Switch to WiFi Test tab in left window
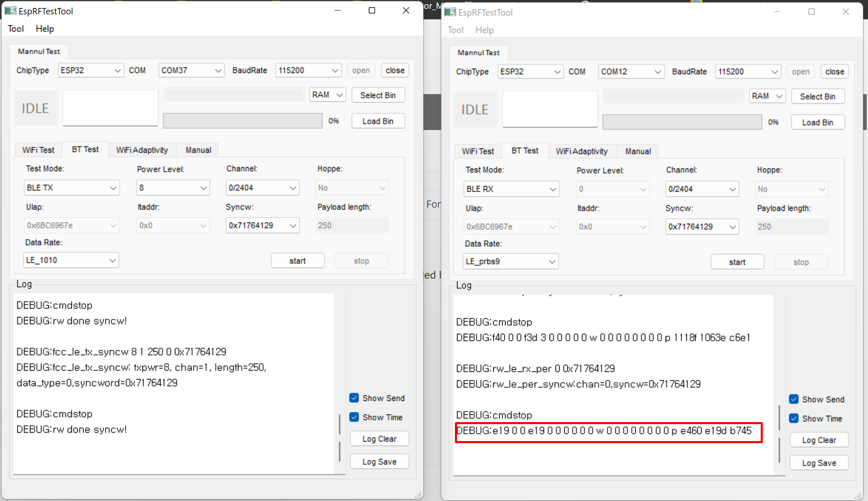This screenshot has height=501, width=868. pos(38,150)
